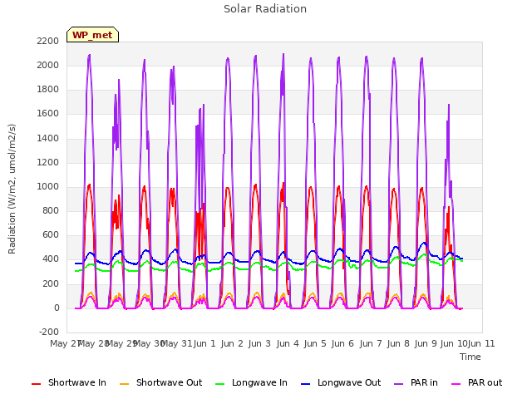
Task: Click the 2000 y-axis tick label
Action: tap(48, 65)
